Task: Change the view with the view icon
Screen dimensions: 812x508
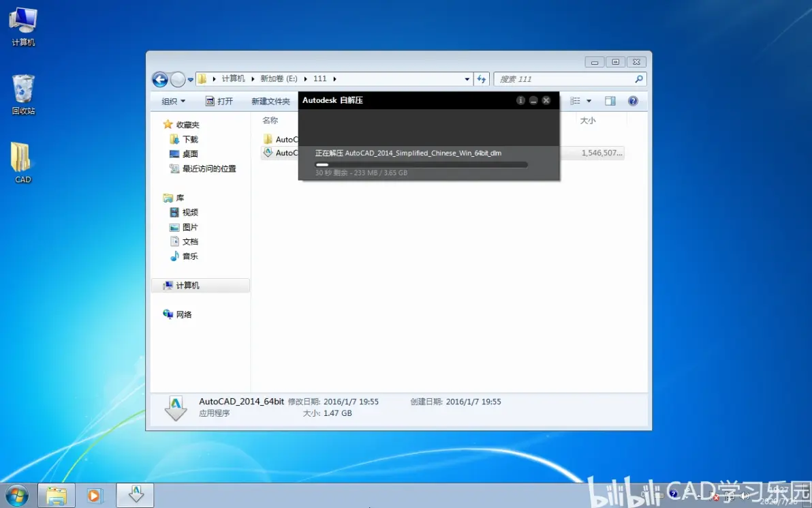Action: (575, 100)
